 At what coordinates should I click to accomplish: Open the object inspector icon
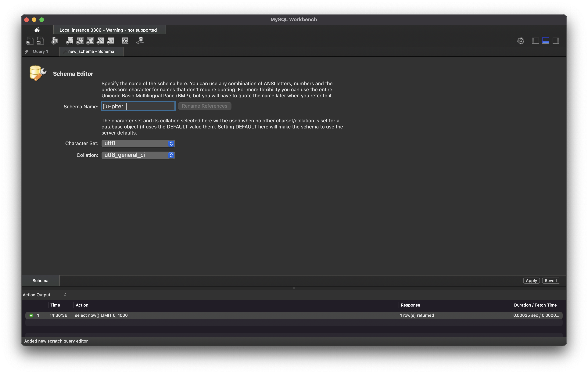54,41
